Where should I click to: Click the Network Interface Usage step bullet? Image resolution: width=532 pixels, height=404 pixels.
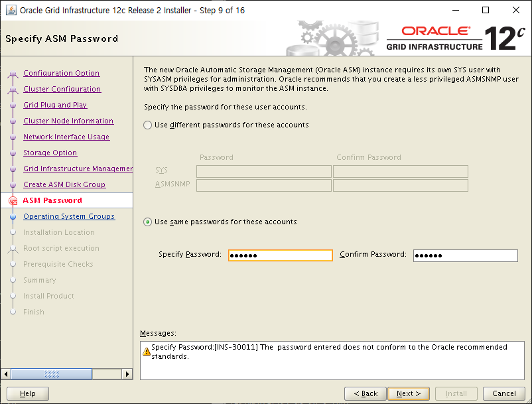(13, 137)
